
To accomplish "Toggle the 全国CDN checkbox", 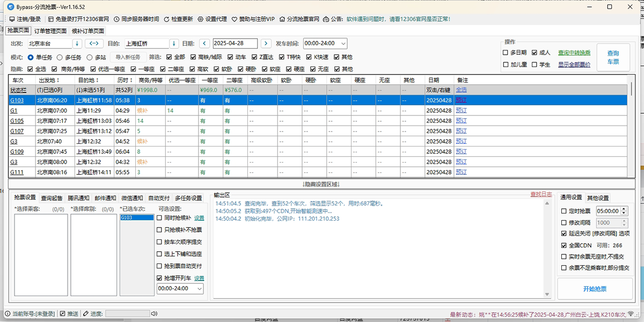I will point(564,245).
